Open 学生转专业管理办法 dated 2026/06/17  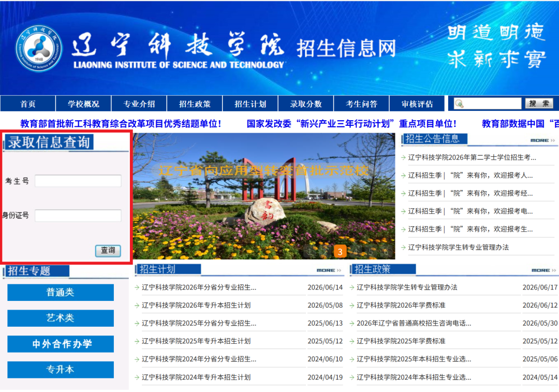click(x=407, y=287)
